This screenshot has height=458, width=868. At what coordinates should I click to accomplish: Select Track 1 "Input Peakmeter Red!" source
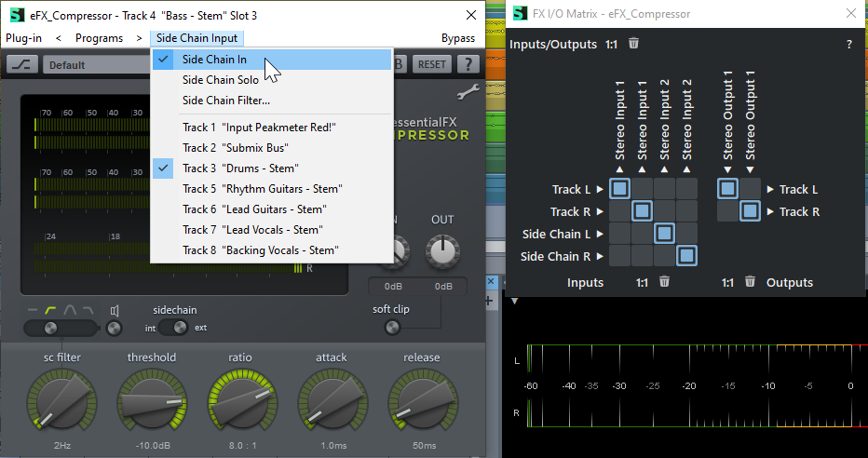[272, 128]
